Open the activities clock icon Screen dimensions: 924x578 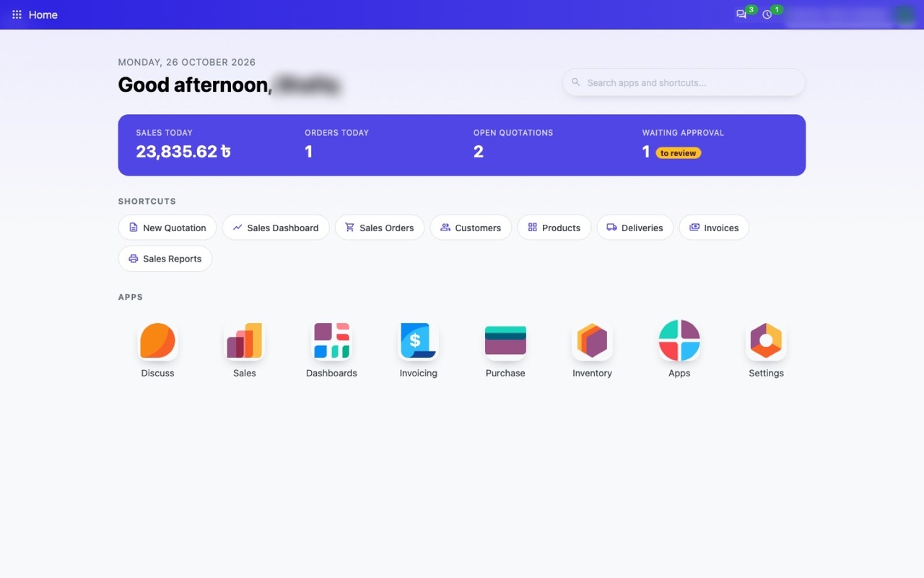(x=767, y=14)
